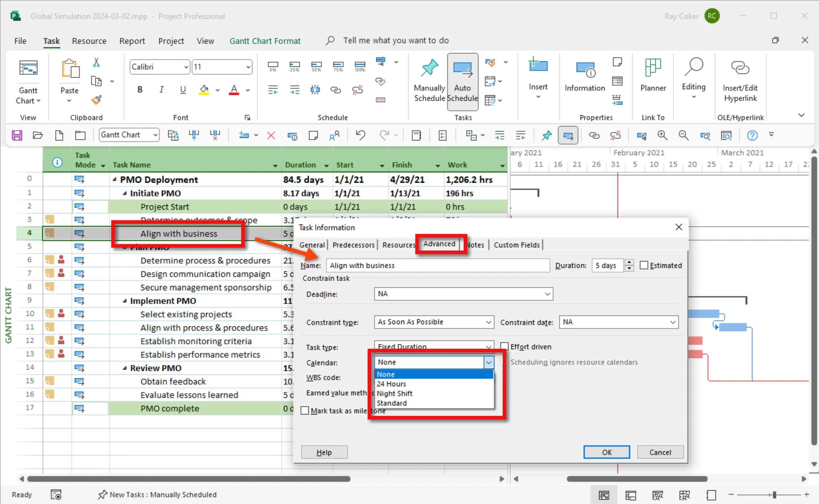Click OK in Task Information dialog

pos(607,452)
